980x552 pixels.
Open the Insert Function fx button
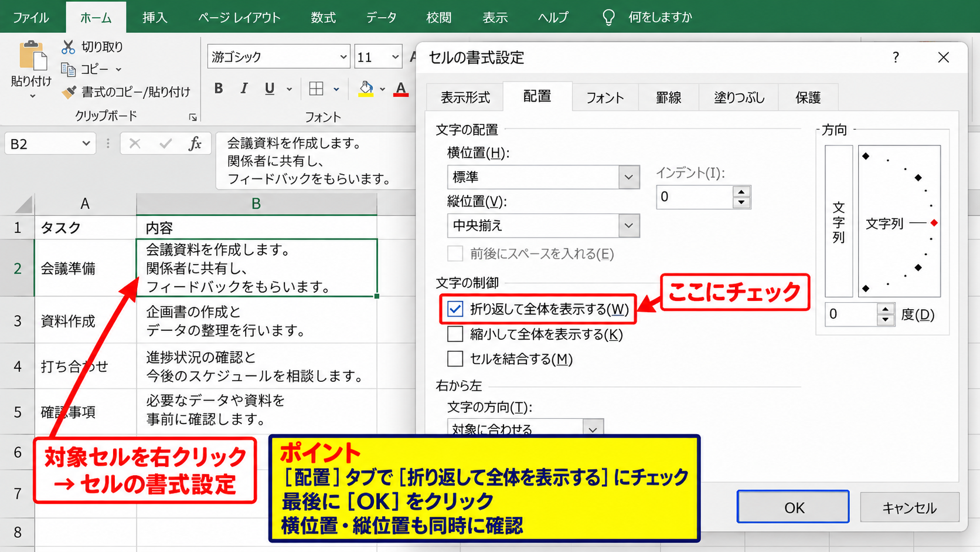point(195,144)
